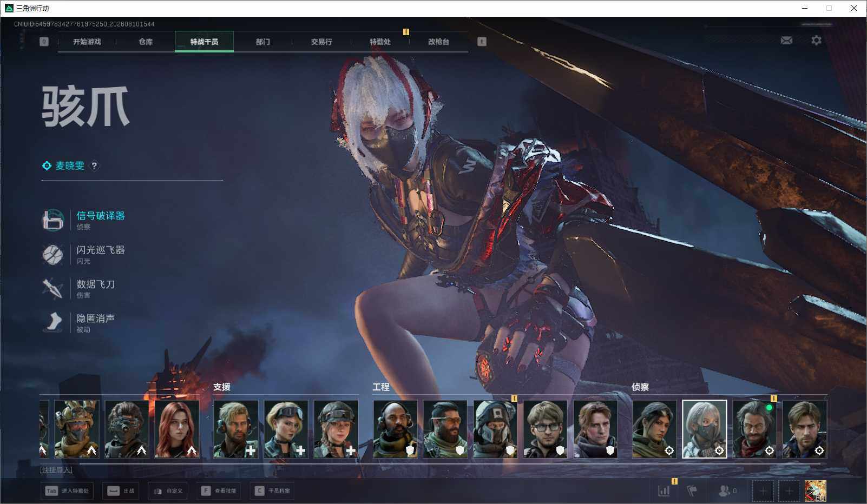Open the player avatar in bottom bar
Image resolution: width=867 pixels, height=504 pixels.
point(816,491)
